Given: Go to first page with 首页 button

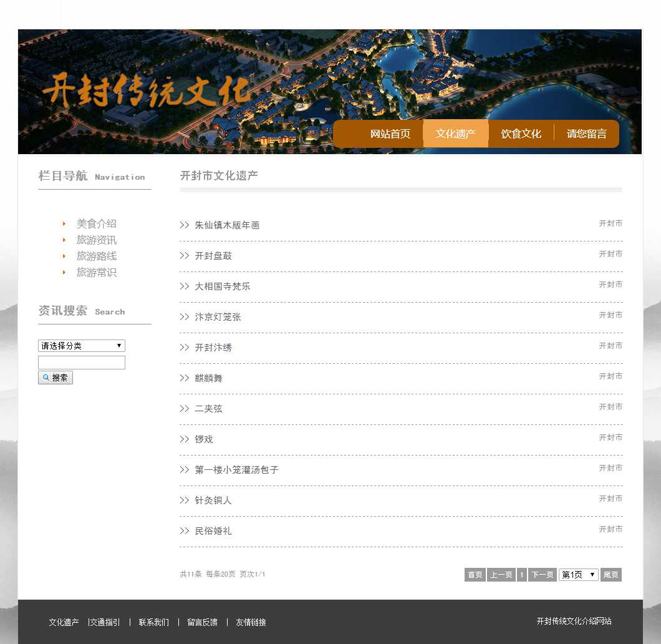Looking at the screenshot, I should point(475,575).
